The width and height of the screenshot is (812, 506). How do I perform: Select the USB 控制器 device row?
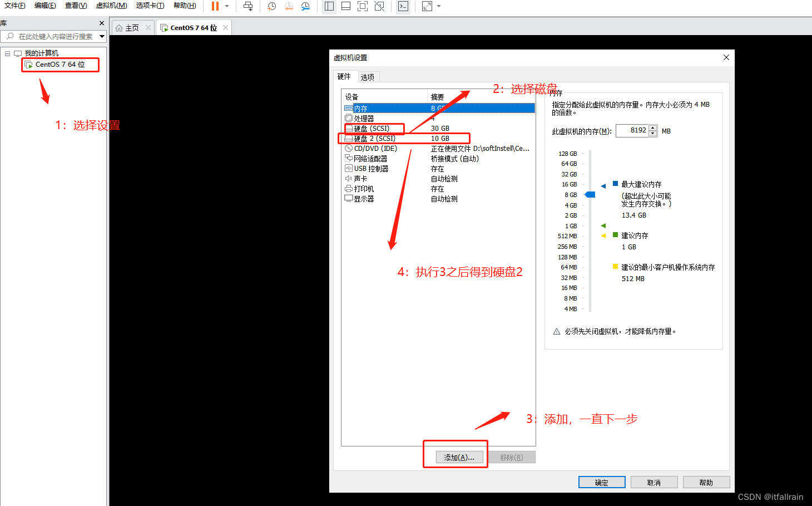[x=439, y=168]
